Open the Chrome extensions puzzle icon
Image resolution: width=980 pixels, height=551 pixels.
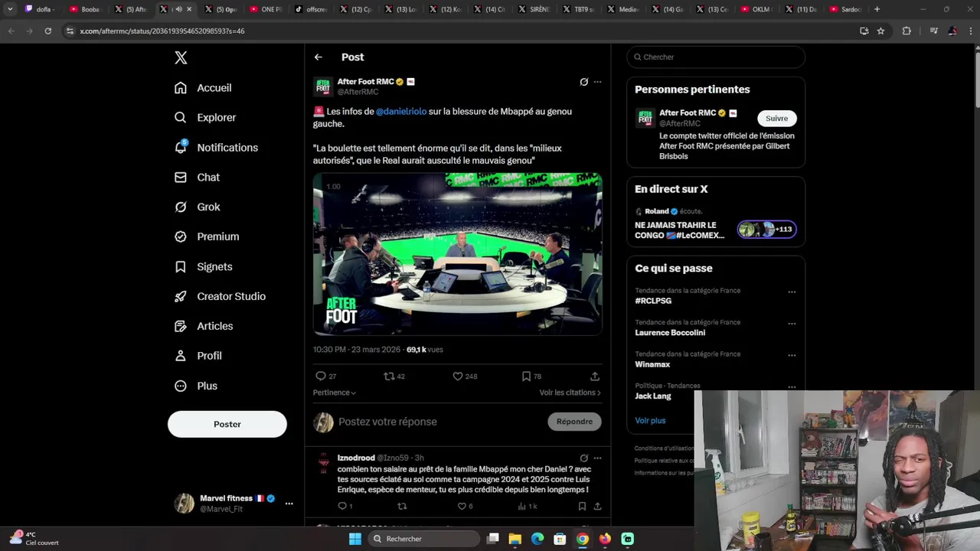coord(906,31)
